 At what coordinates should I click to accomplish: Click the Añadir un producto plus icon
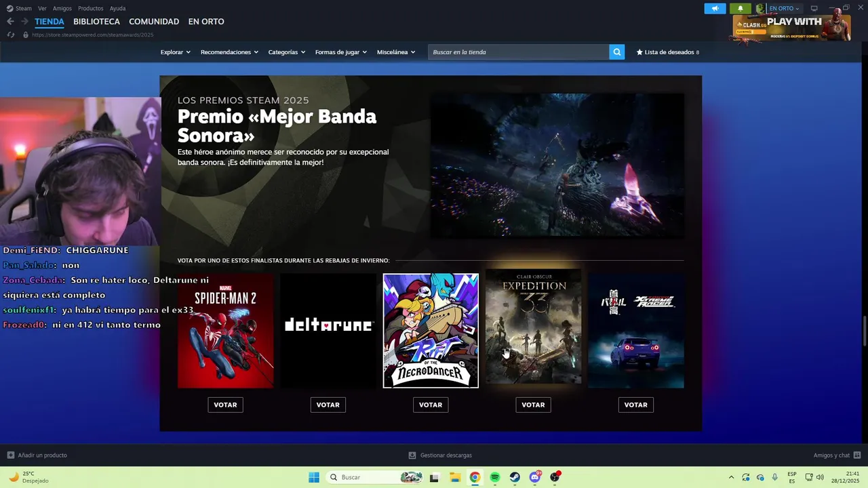[x=10, y=455]
